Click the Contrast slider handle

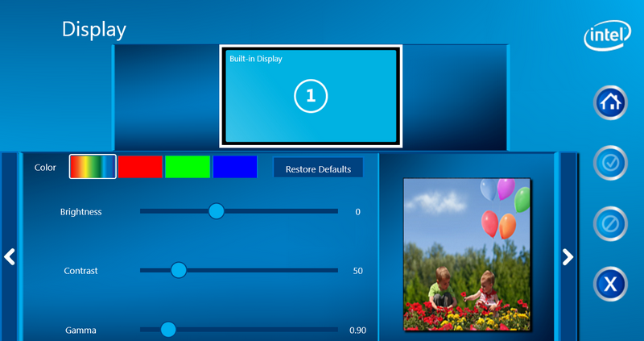click(179, 270)
